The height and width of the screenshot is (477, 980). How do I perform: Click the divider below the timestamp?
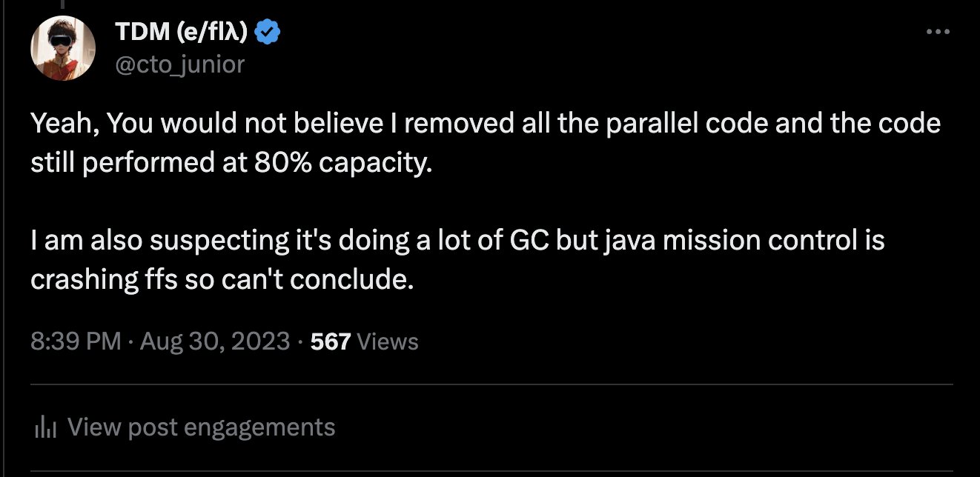491,384
